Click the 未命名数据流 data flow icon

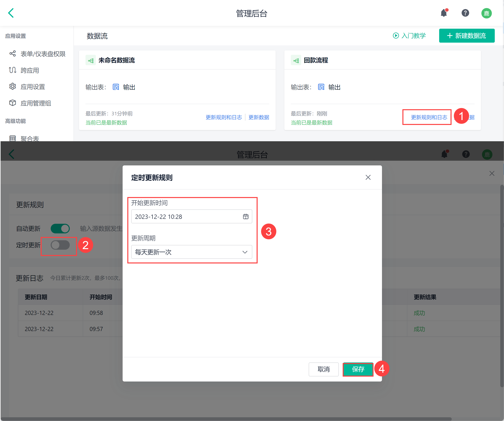90,61
